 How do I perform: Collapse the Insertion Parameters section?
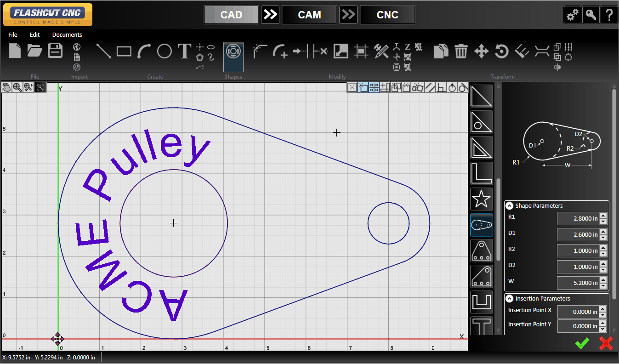[510, 299]
